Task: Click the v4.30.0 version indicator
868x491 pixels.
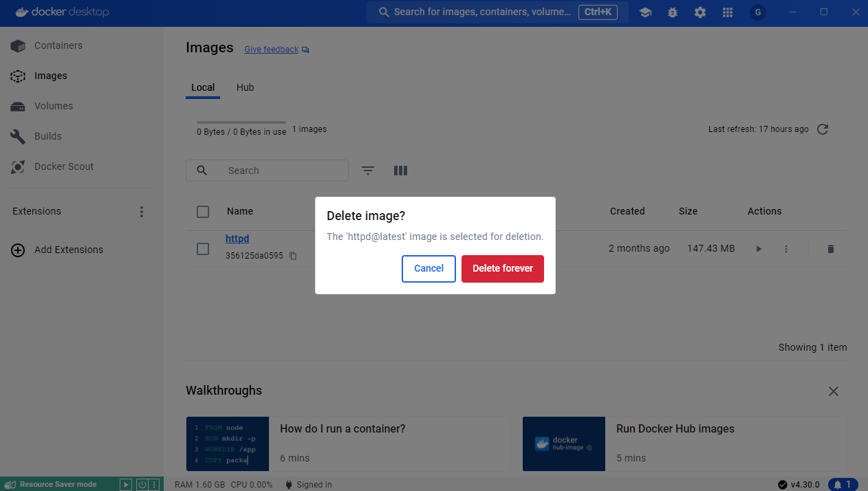Action: 799,485
